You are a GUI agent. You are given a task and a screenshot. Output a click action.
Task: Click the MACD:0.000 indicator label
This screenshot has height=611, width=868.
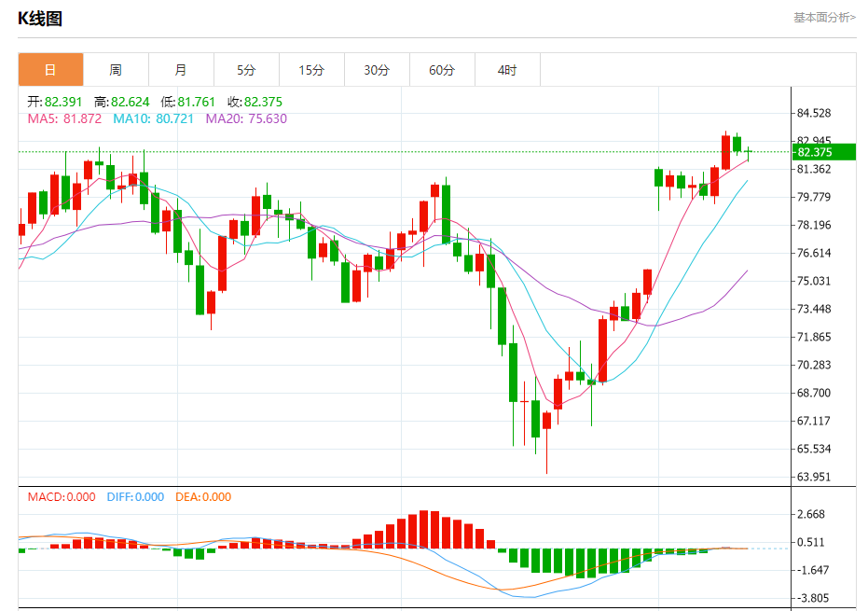[x=62, y=497]
